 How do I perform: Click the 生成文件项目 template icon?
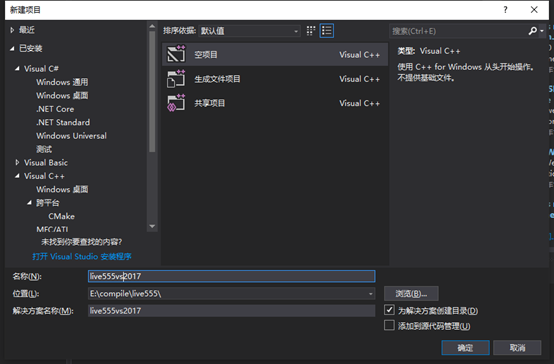pyautogui.click(x=176, y=78)
